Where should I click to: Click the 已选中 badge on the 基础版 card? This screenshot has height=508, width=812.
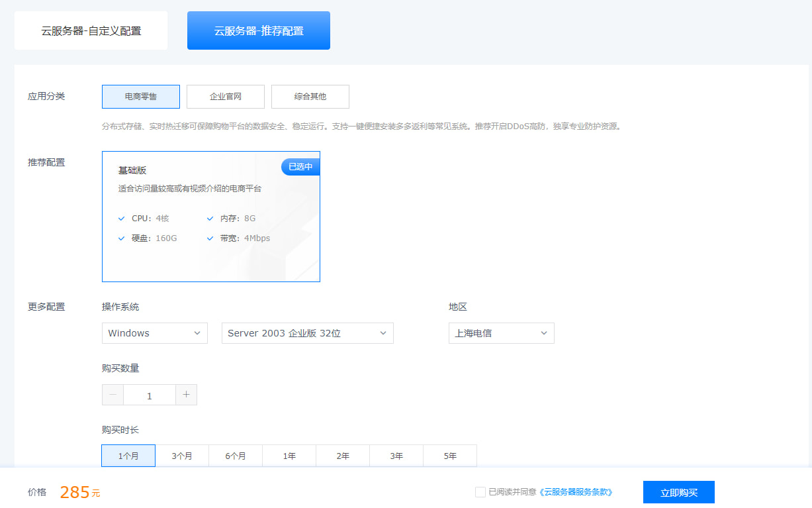(300, 166)
